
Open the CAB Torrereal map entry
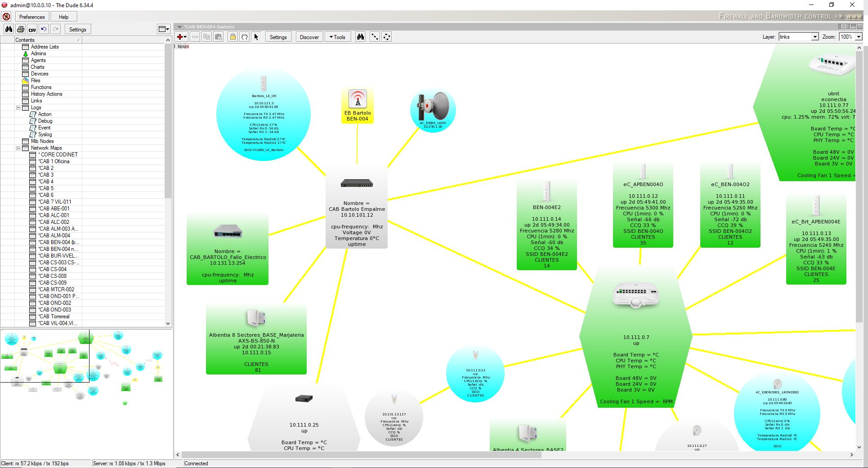54,316
